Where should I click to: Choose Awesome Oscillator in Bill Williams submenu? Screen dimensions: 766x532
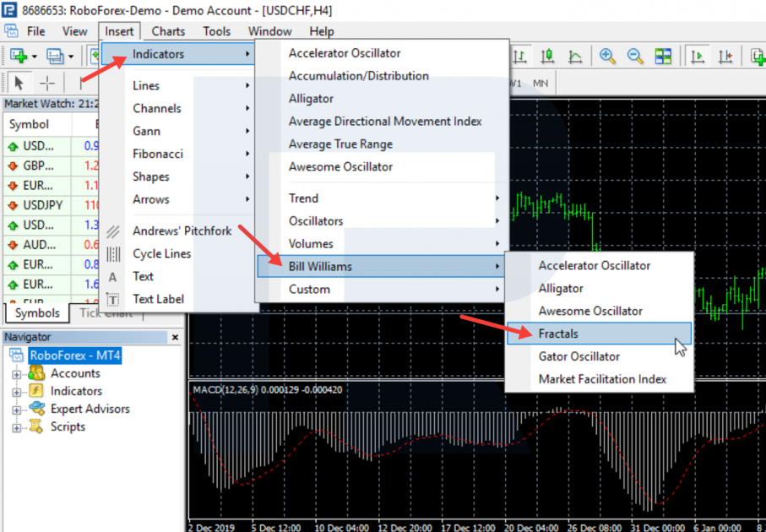click(600, 312)
